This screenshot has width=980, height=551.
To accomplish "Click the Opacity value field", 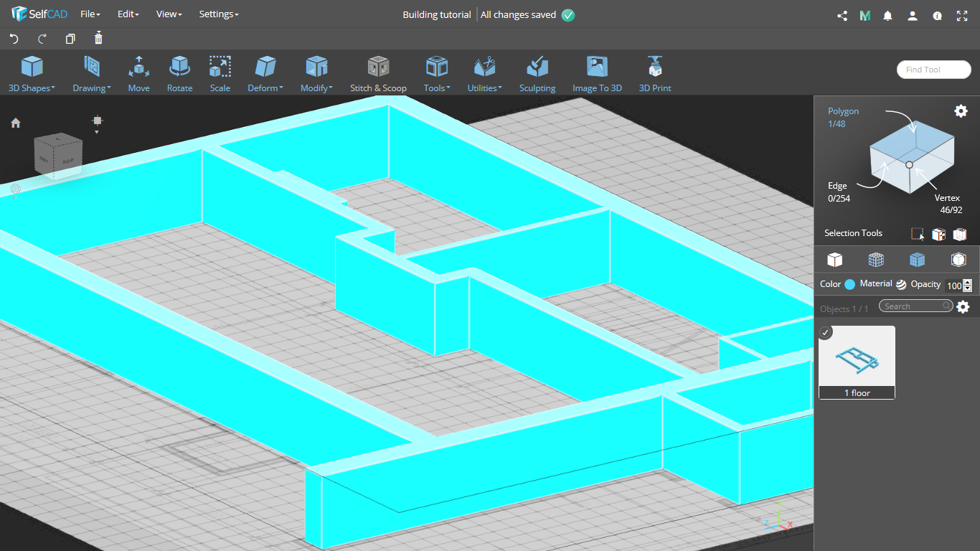I will point(953,286).
